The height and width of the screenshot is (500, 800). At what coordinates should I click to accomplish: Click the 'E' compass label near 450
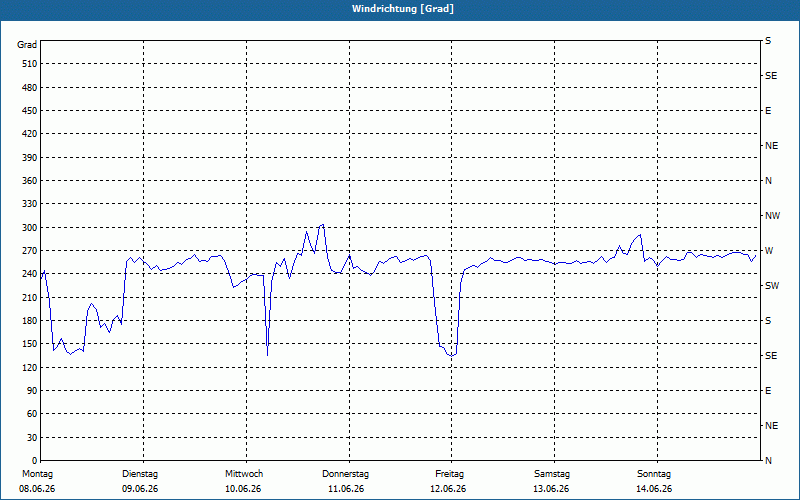[x=768, y=111]
